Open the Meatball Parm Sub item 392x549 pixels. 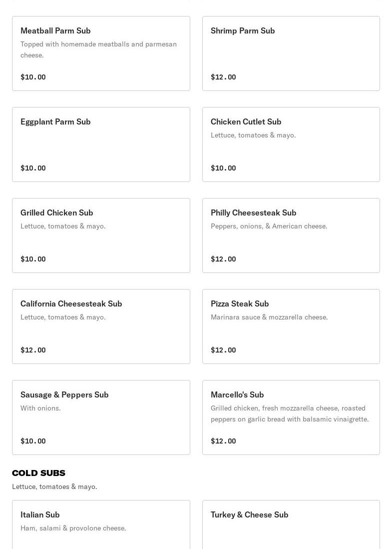click(55, 31)
